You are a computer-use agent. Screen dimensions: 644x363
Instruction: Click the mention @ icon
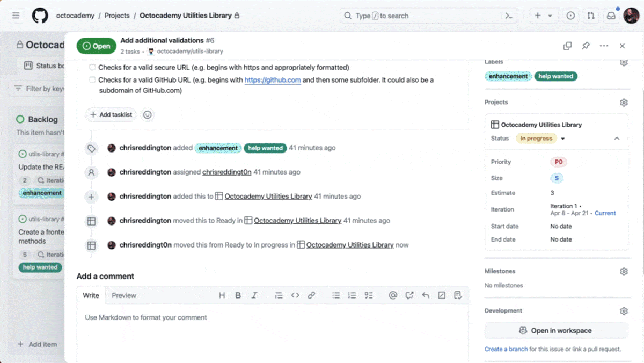pyautogui.click(x=393, y=295)
